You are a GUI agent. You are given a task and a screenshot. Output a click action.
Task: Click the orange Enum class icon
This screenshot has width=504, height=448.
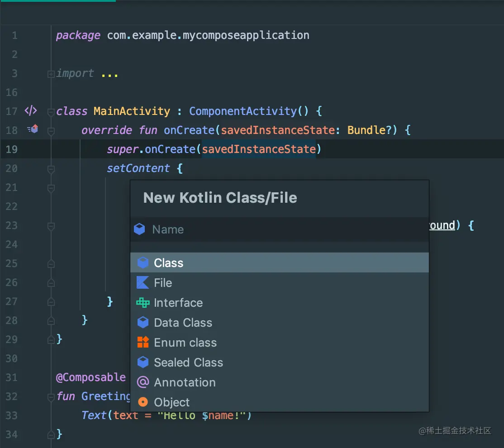(x=143, y=342)
